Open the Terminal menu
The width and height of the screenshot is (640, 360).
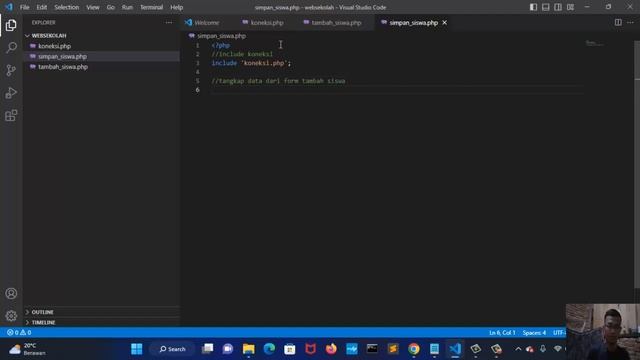point(151,7)
